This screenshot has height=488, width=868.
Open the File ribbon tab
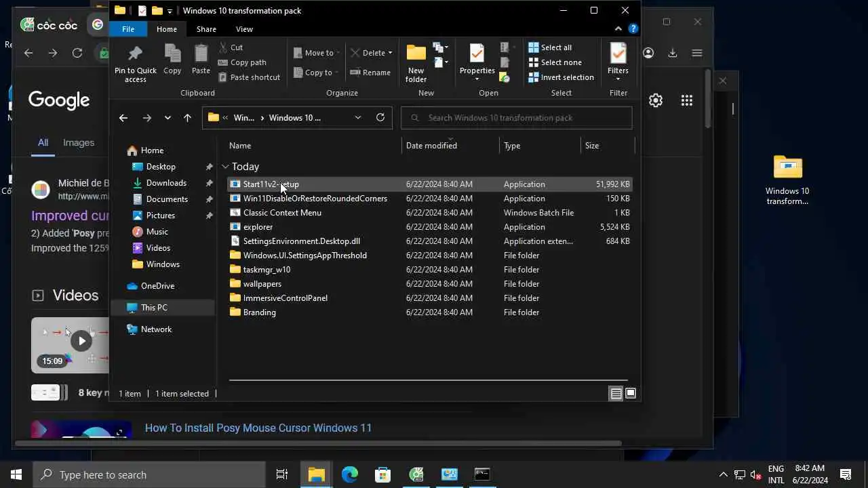[x=128, y=29]
